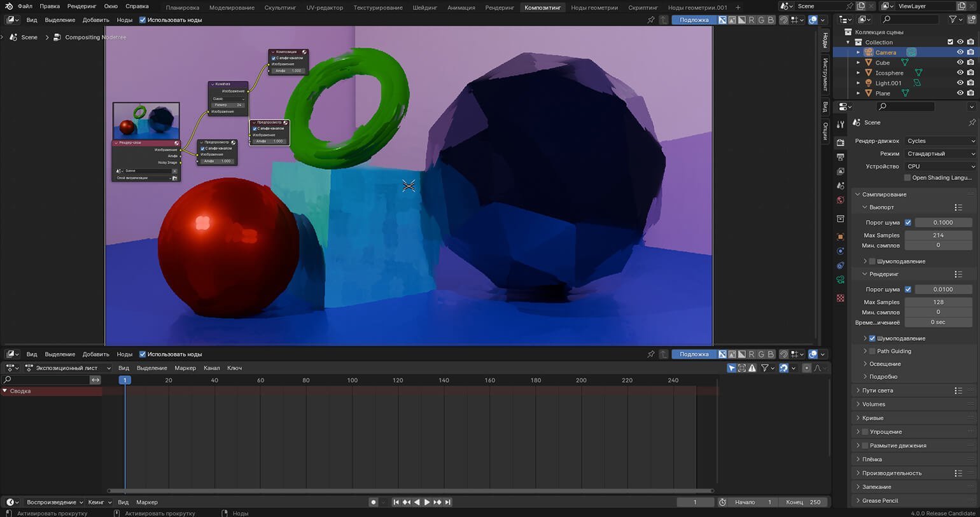Image resolution: width=980 pixels, height=517 pixels.
Task: Switch to the Shading workspace tab
Action: [x=424, y=8]
